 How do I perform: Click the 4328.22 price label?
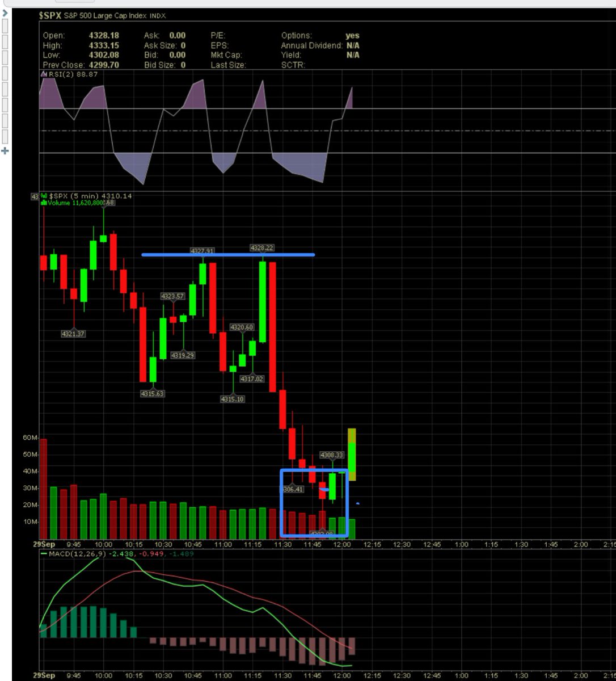tap(262, 248)
